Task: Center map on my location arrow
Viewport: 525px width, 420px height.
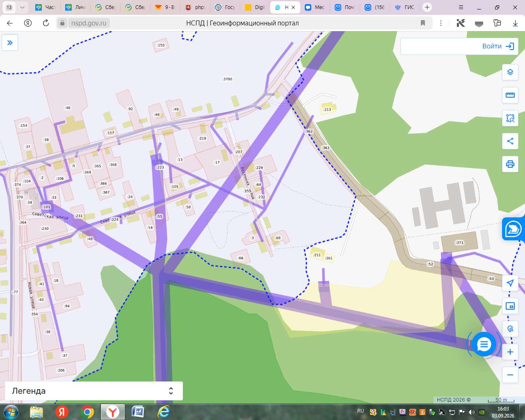Action: (510, 283)
